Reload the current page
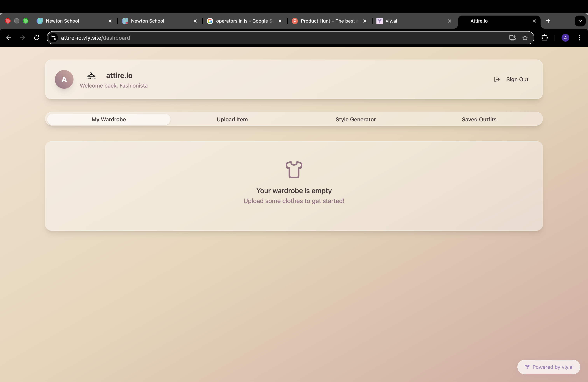The image size is (588, 382). click(36, 38)
